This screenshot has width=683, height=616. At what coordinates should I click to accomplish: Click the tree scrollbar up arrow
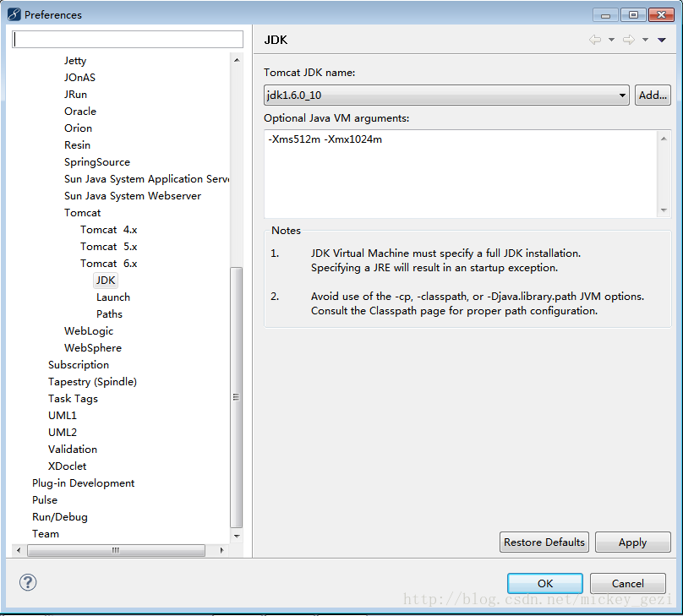coord(237,60)
